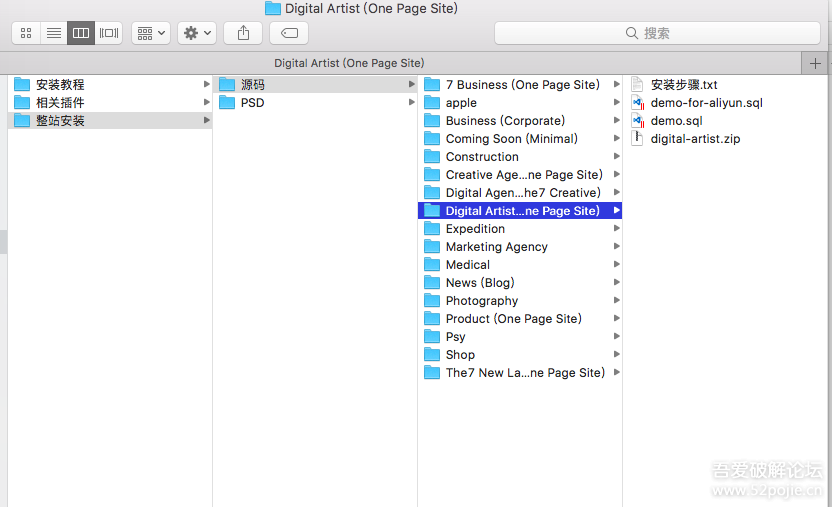This screenshot has height=507, width=832.
Task: Select column view mode
Action: point(81,33)
